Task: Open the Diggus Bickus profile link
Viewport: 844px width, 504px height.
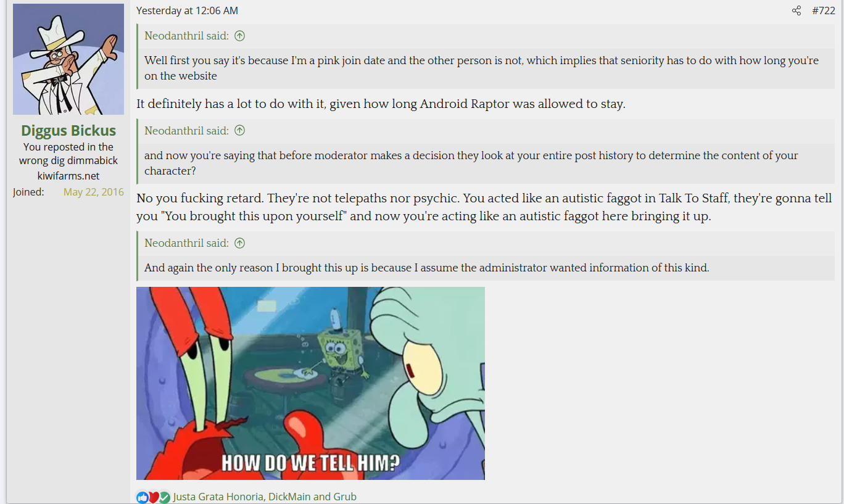Action: click(x=68, y=130)
